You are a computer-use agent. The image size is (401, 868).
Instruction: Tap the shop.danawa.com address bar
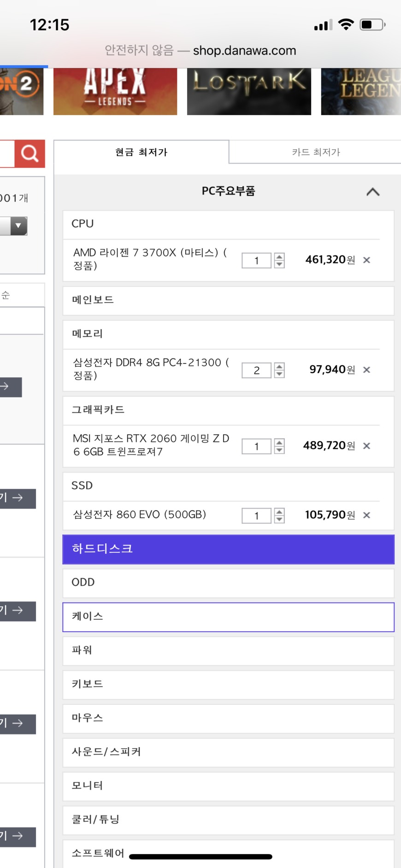click(200, 51)
